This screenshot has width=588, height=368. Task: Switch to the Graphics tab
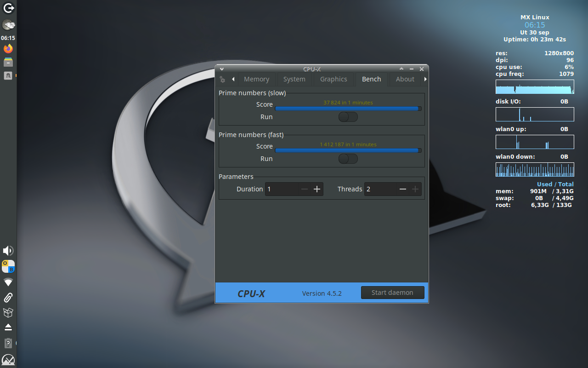click(334, 79)
